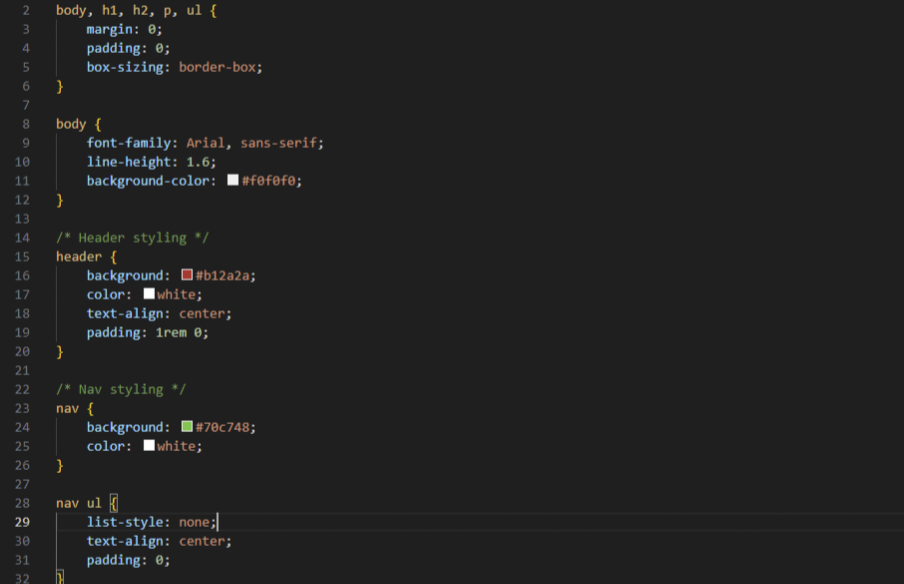The width and height of the screenshot is (904, 584).
Task: Click line number 29 in the gutter
Action: [22, 522]
